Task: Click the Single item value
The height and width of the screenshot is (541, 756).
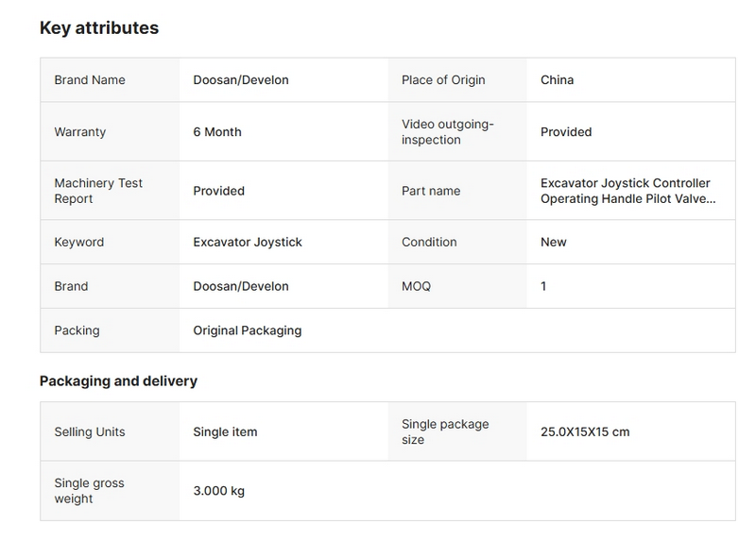Action: [x=225, y=432]
